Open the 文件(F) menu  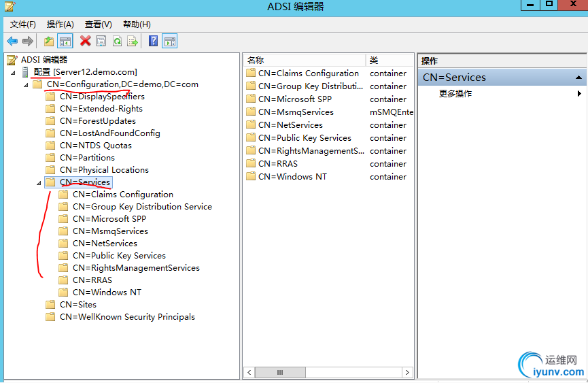(x=23, y=24)
